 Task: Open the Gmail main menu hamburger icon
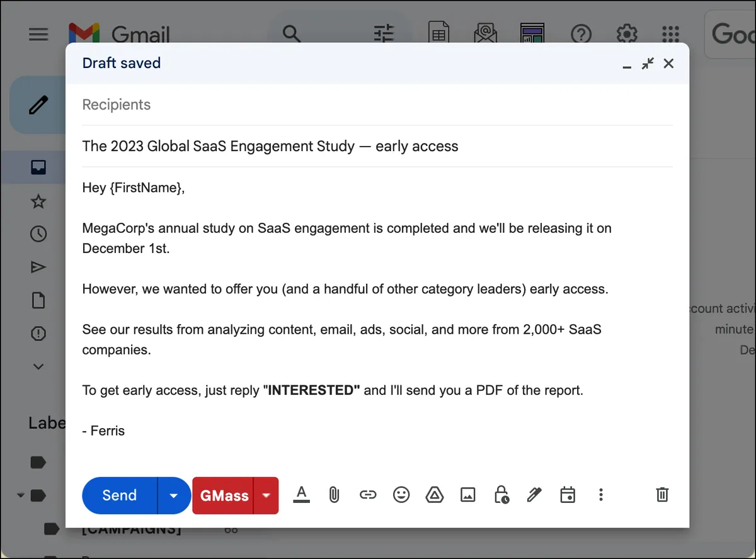(x=38, y=34)
